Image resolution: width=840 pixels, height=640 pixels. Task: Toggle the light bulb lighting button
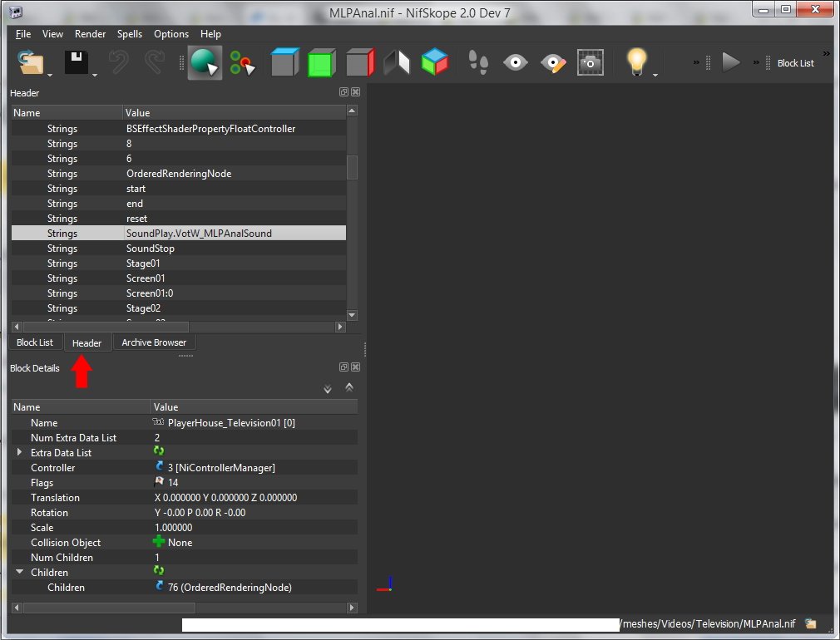tap(636, 62)
